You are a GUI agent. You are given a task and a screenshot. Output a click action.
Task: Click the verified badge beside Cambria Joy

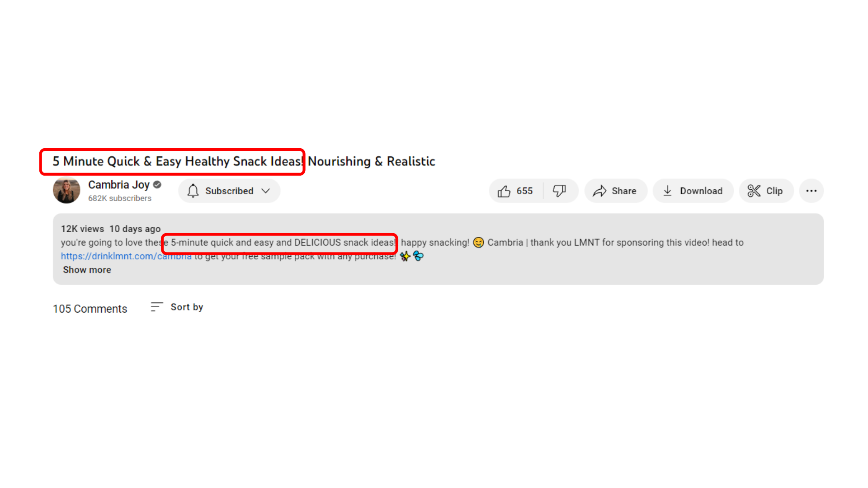[157, 184]
